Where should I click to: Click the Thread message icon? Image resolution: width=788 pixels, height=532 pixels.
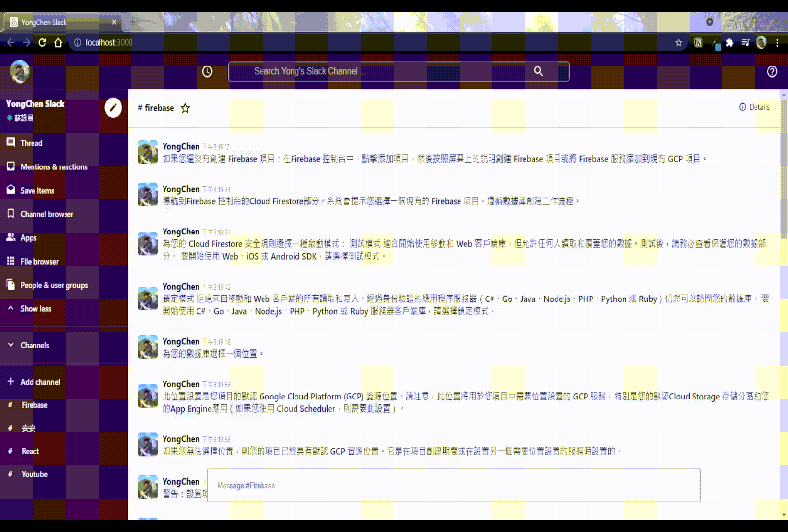pos(11,142)
